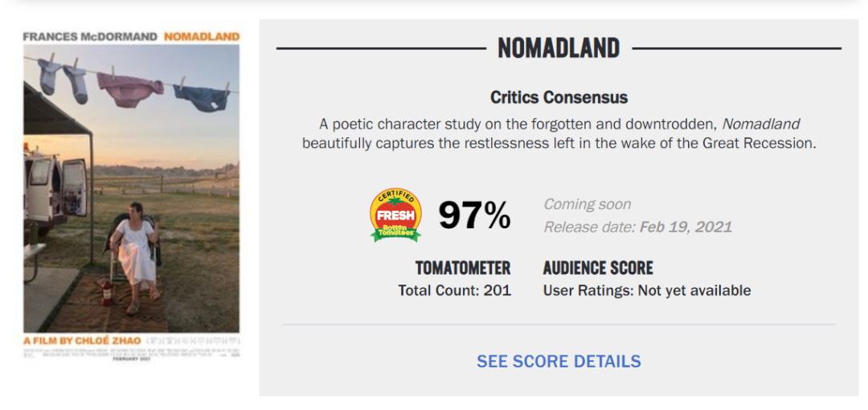Click the Critics Consensus heading
The image size is (868, 410).
(x=559, y=97)
